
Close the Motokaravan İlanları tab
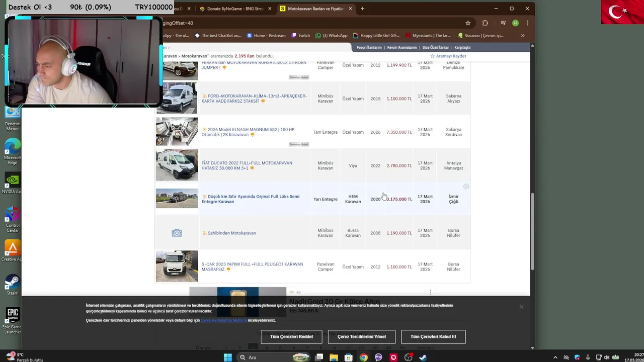click(350, 9)
